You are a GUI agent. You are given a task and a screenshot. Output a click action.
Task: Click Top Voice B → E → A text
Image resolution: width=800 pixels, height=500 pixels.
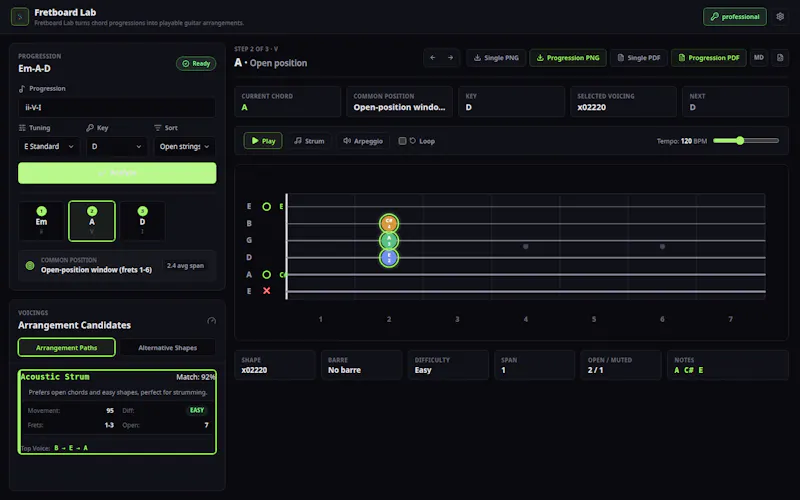55,448
